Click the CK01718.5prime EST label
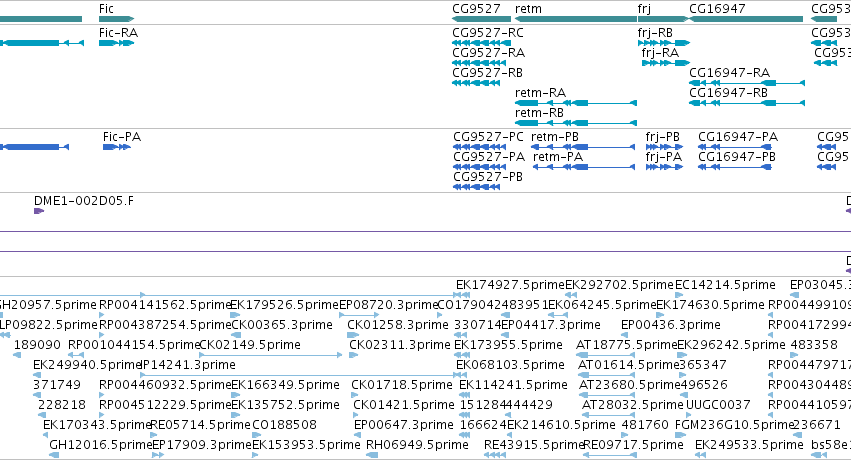851x460 pixels. [402, 385]
